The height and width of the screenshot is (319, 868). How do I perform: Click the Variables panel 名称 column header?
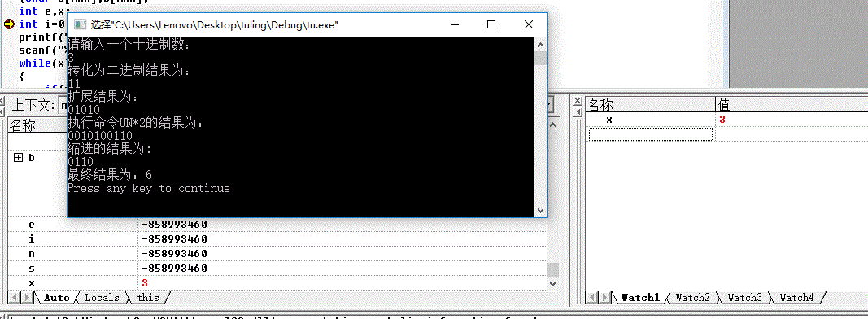[37, 125]
